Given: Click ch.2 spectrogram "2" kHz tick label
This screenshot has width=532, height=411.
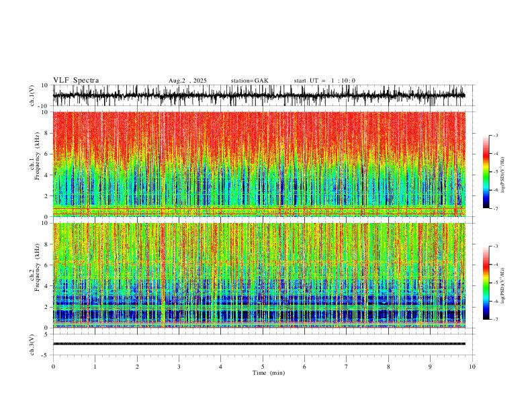Looking at the screenshot, I should point(46,307).
